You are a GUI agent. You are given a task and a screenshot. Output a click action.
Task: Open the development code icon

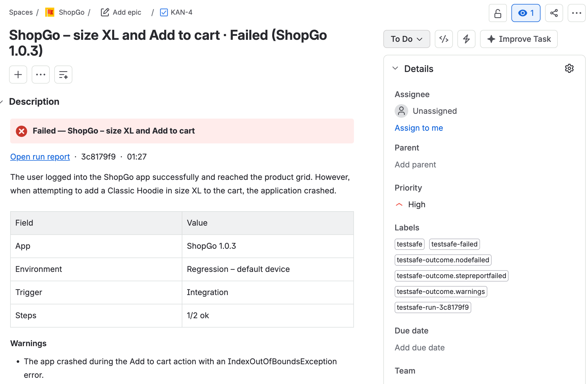(x=444, y=39)
